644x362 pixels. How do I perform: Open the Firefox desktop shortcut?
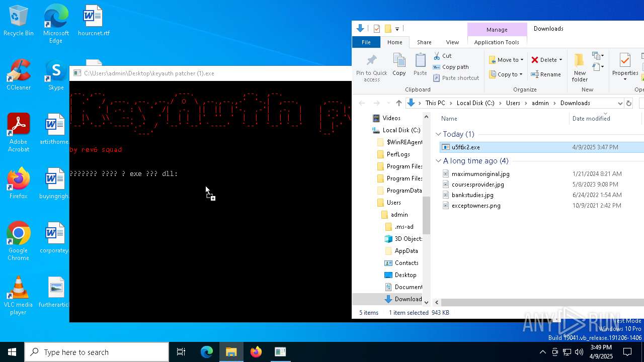point(19,184)
